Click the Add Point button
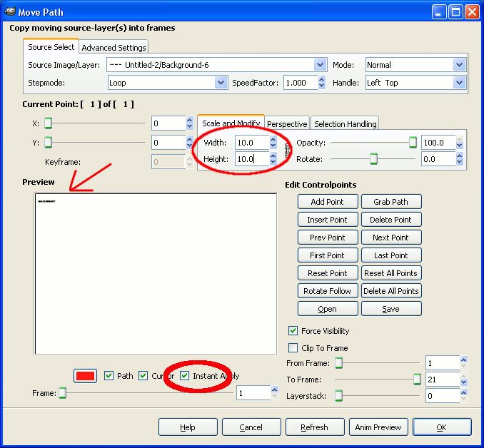This screenshot has height=448, width=484. (x=328, y=202)
